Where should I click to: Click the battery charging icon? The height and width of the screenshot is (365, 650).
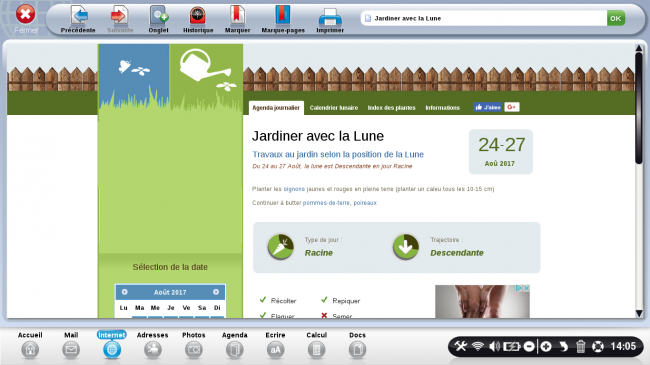(x=512, y=346)
